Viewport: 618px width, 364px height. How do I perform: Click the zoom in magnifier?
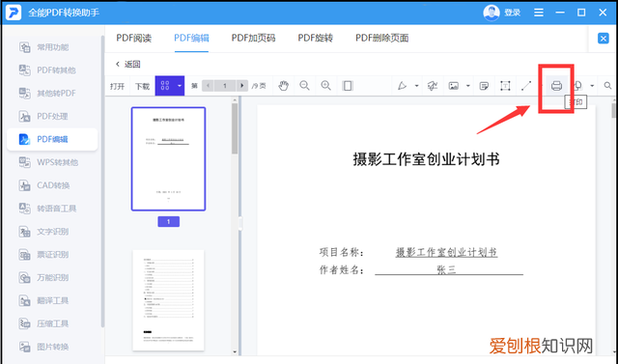coord(326,86)
